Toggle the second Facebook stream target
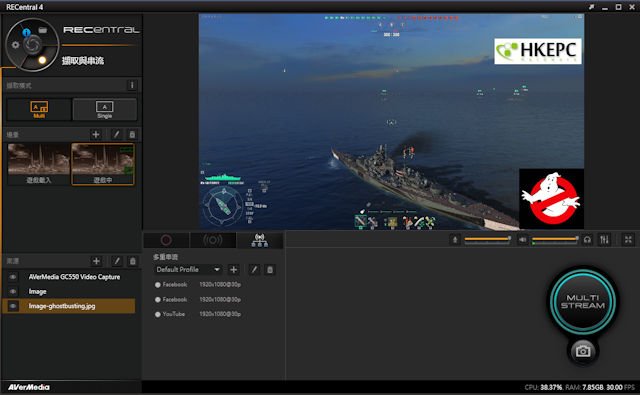 [x=158, y=300]
